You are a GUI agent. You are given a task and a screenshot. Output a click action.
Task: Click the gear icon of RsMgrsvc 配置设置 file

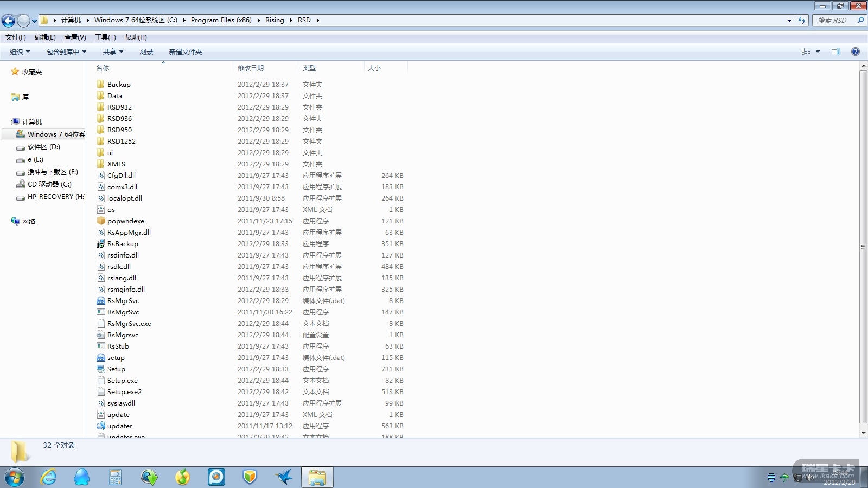pyautogui.click(x=101, y=335)
